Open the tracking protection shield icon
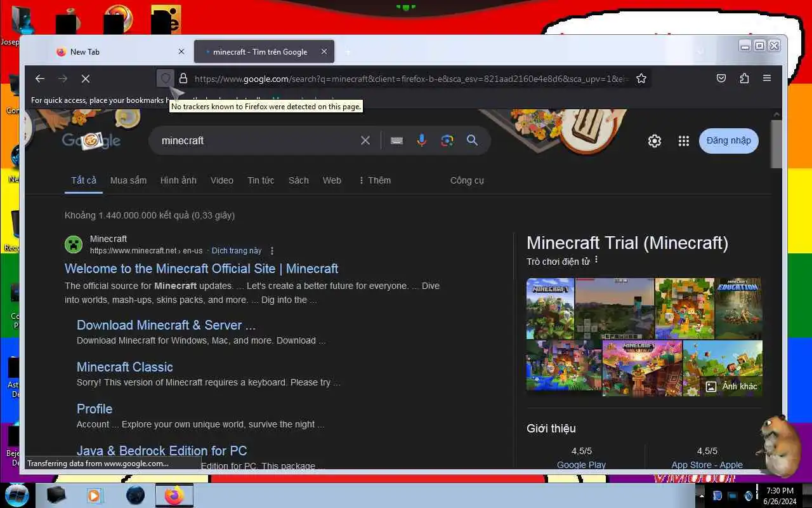 point(165,79)
